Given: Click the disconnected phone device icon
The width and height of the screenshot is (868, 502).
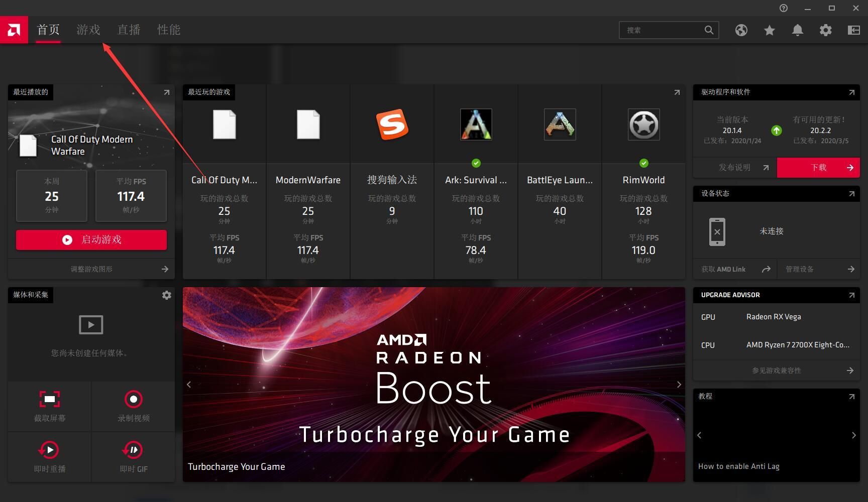Looking at the screenshot, I should click(x=717, y=232).
